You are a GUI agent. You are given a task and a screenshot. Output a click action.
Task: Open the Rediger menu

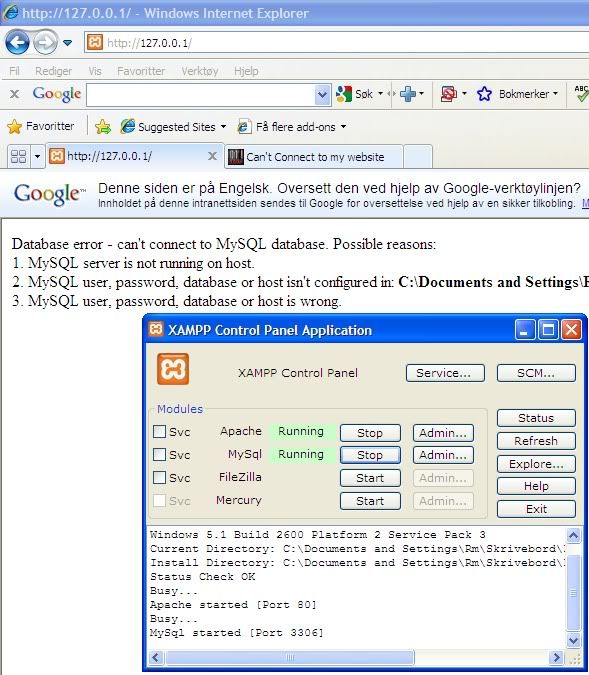point(53,71)
